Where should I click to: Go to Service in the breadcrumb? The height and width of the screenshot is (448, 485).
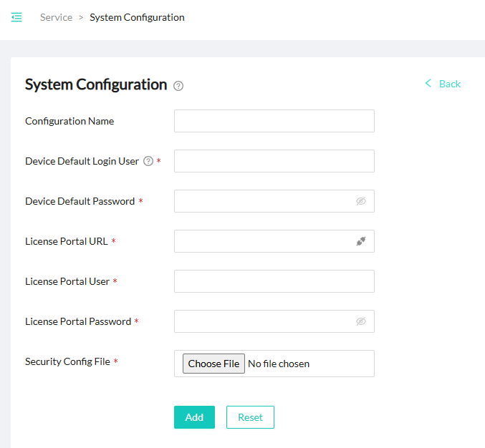pos(56,17)
